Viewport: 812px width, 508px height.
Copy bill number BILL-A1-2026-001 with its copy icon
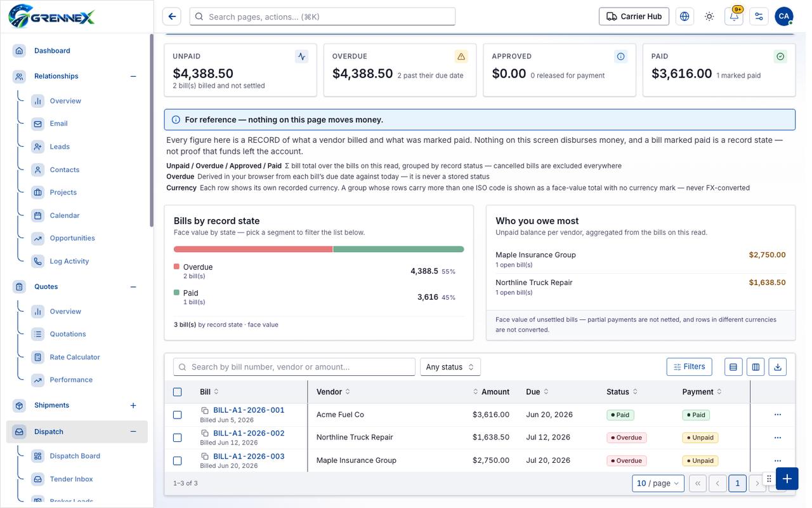click(x=205, y=410)
